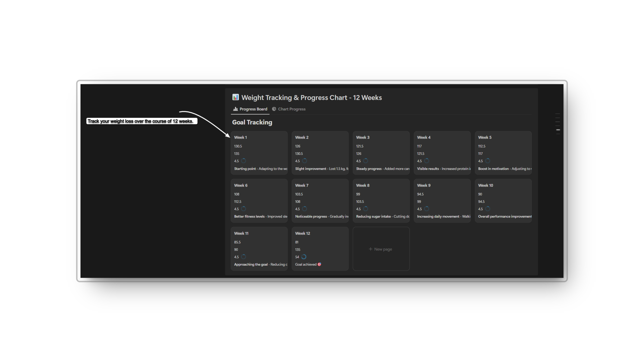Open the Week 5 card
The height and width of the screenshot is (362, 644).
point(503,153)
